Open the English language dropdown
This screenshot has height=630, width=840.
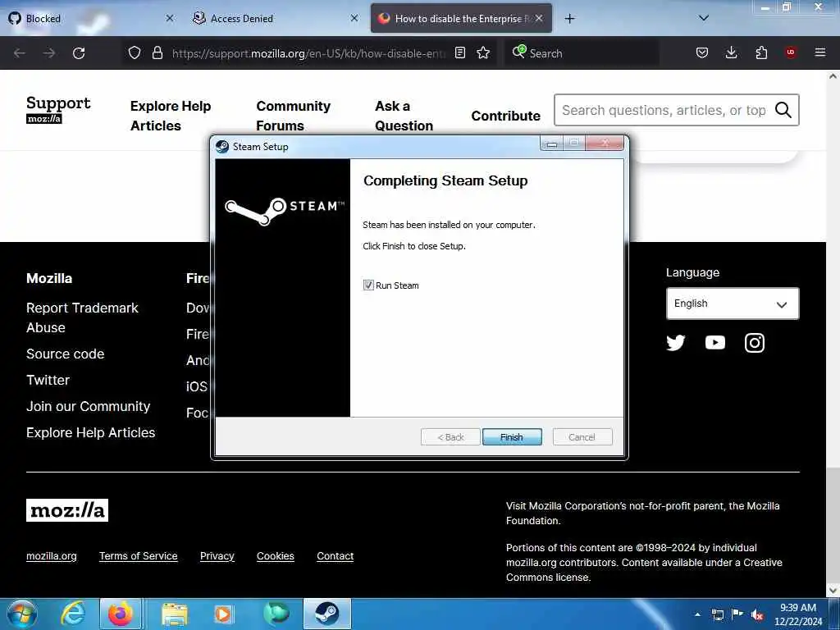[733, 304]
